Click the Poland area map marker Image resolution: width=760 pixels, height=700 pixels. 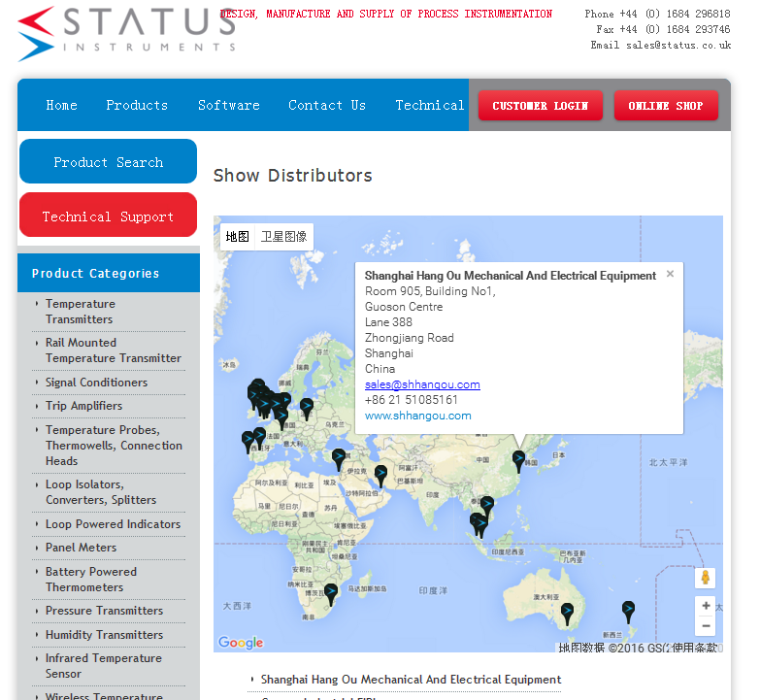click(x=307, y=409)
